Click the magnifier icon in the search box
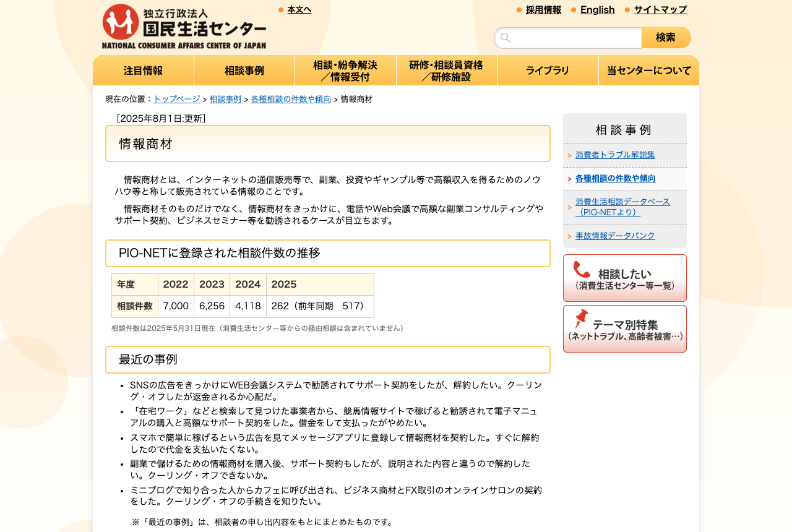 click(x=506, y=38)
